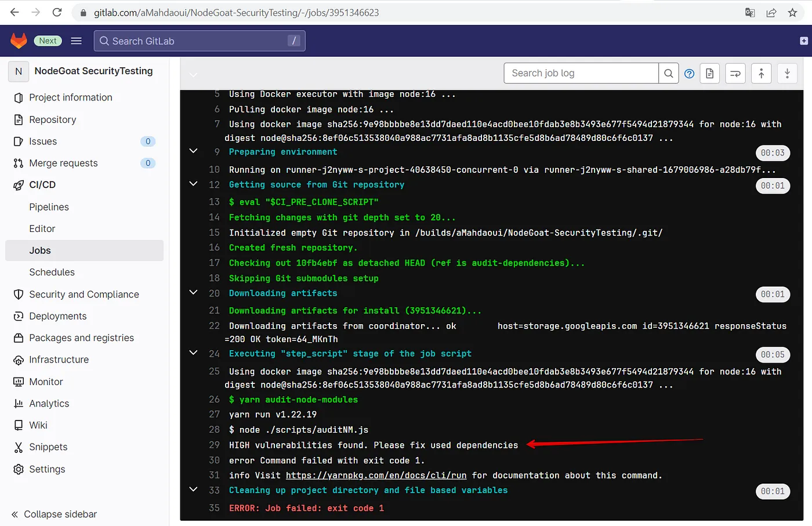Click log line number 29
This screenshot has height=526, width=812.
[214, 445]
